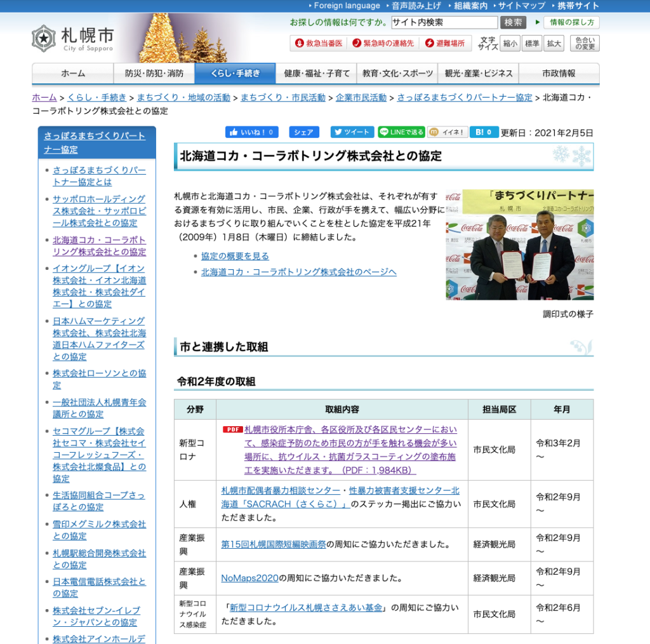The height and width of the screenshot is (644, 650).
Task: Go to まちづくり・地域の活動 breadcrumb link
Action: click(183, 97)
